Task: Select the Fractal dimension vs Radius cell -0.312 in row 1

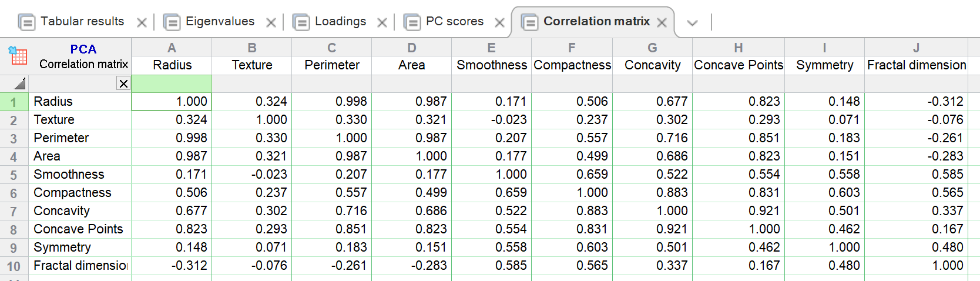Action: click(x=915, y=102)
